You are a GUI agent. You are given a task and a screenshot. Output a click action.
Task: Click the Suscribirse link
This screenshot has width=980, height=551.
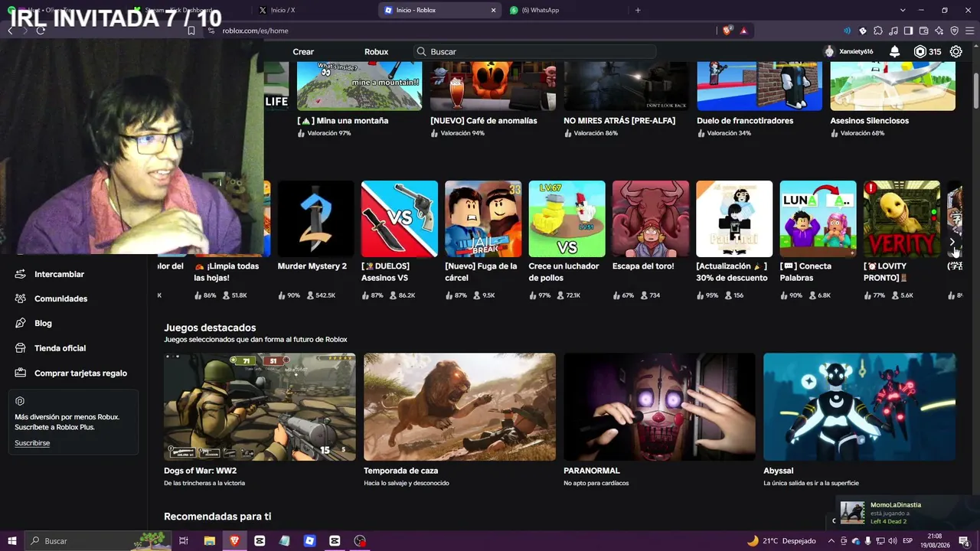(x=32, y=443)
